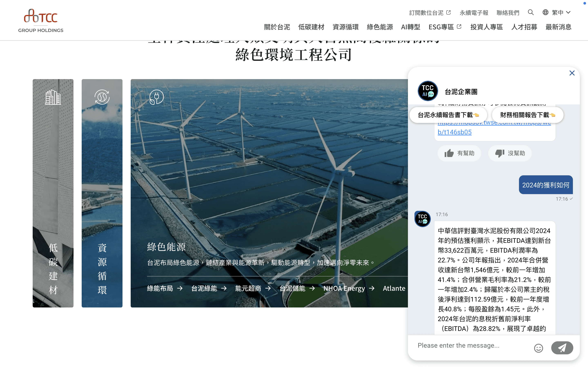Click the 台泥永續報告書下載 quick reply button
The image size is (588, 367).
tap(448, 115)
